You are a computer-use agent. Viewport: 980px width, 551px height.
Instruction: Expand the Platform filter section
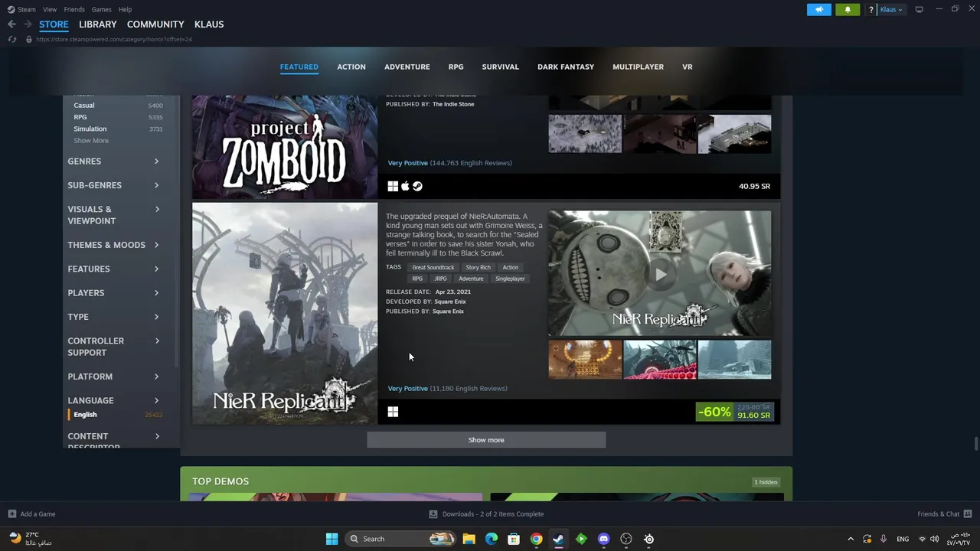point(113,377)
